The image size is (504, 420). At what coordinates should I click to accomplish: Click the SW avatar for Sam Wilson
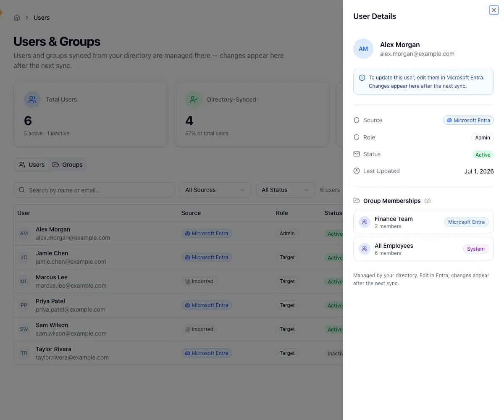[24, 329]
